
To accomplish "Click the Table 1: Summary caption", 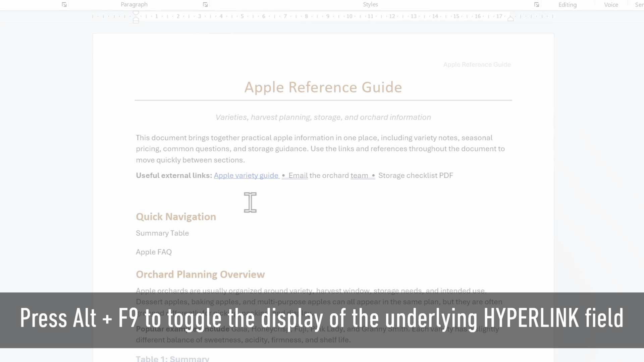I will tap(172, 359).
